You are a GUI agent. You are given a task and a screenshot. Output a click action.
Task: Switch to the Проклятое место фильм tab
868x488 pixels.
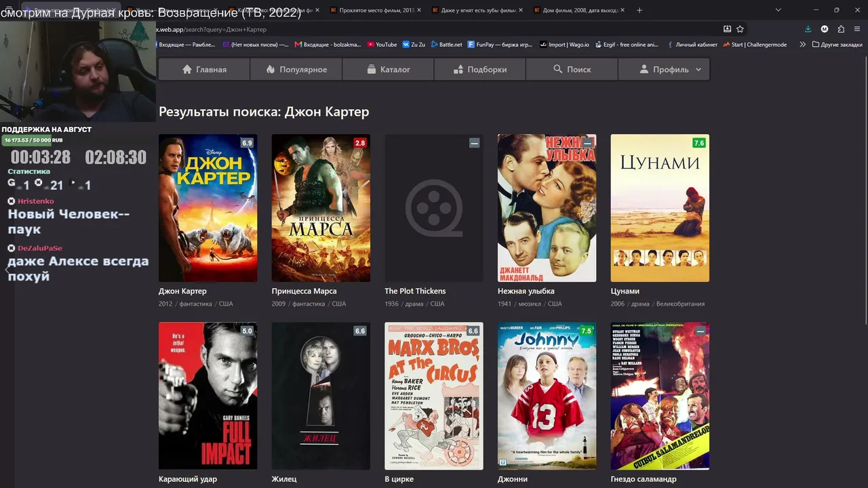pos(376,10)
